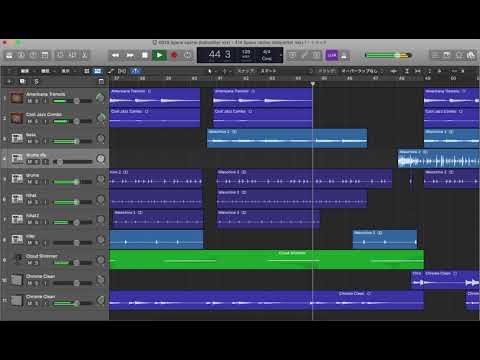
Task: Open the Functions menu in tracks area bar
Action: tap(47, 71)
